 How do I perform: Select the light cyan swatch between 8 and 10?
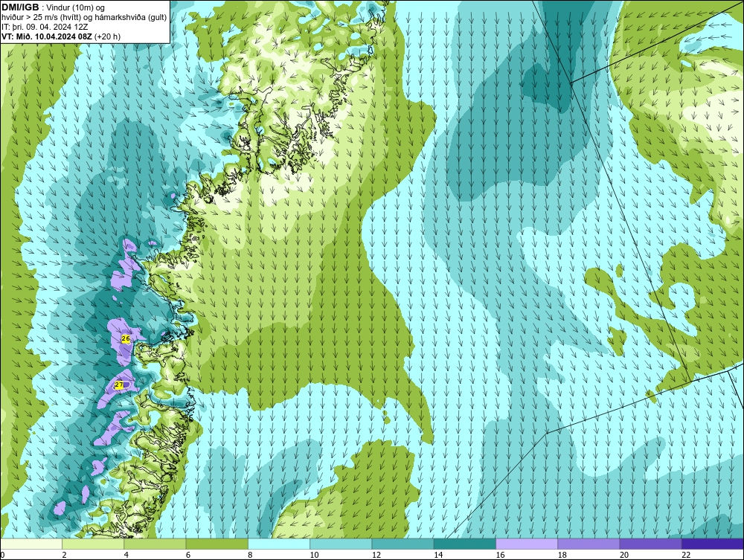pos(279,544)
